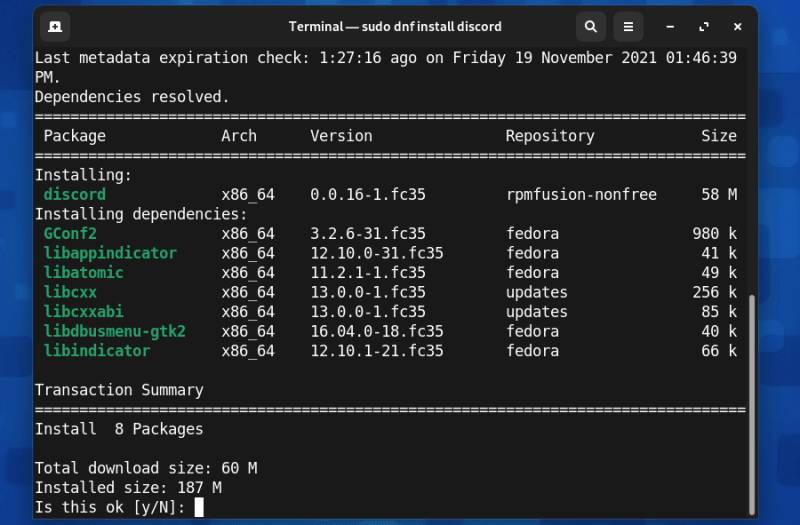Screen dimensions: 800x525
Task: Click the libcxxabi package name
Action: tap(83, 312)
